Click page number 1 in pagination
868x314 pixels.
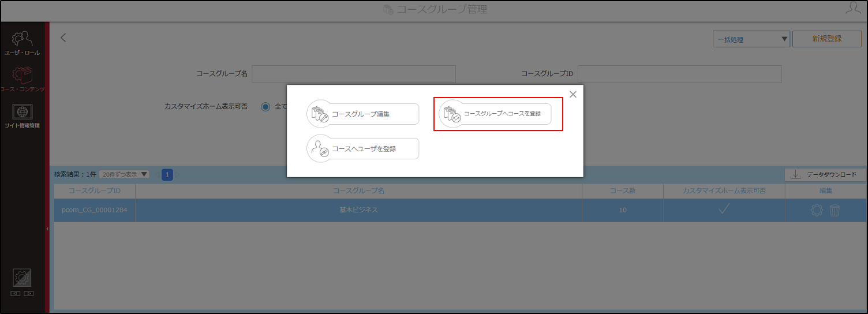(x=167, y=174)
